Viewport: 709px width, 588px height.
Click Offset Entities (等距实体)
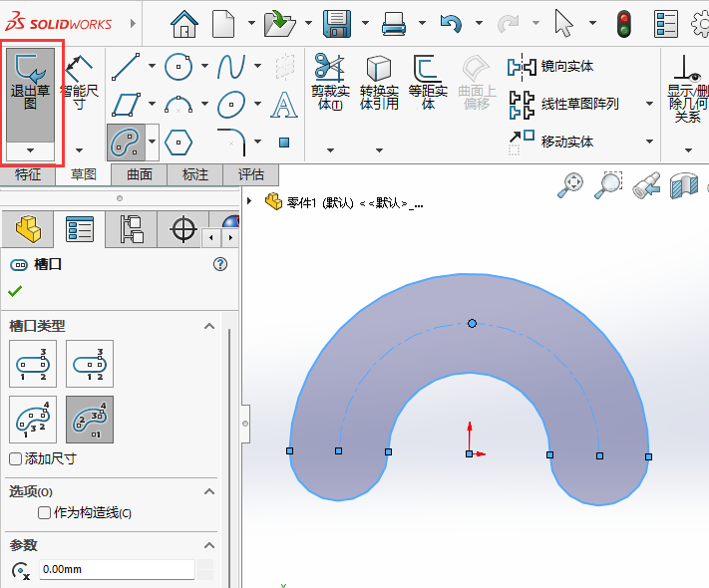pyautogui.click(x=428, y=83)
